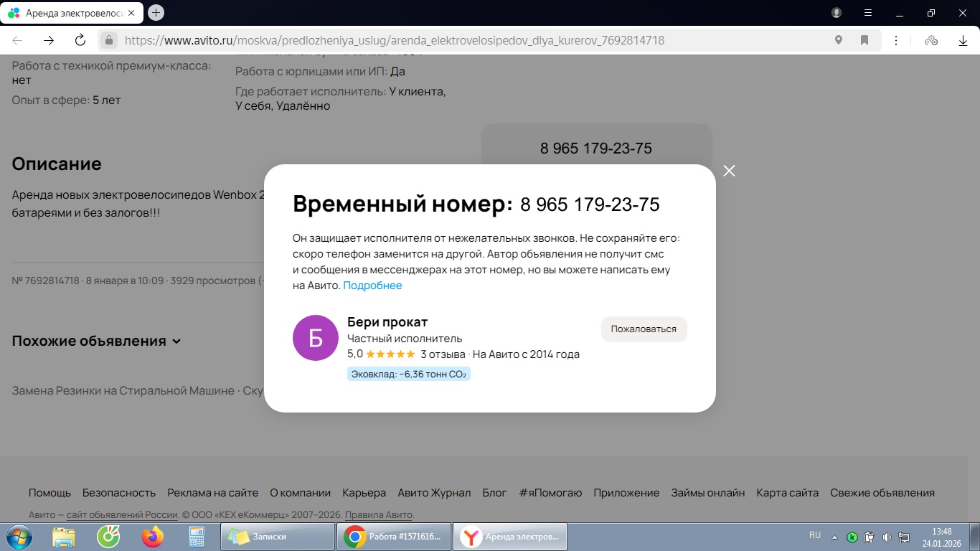Click the RU language indicator

[815, 535]
